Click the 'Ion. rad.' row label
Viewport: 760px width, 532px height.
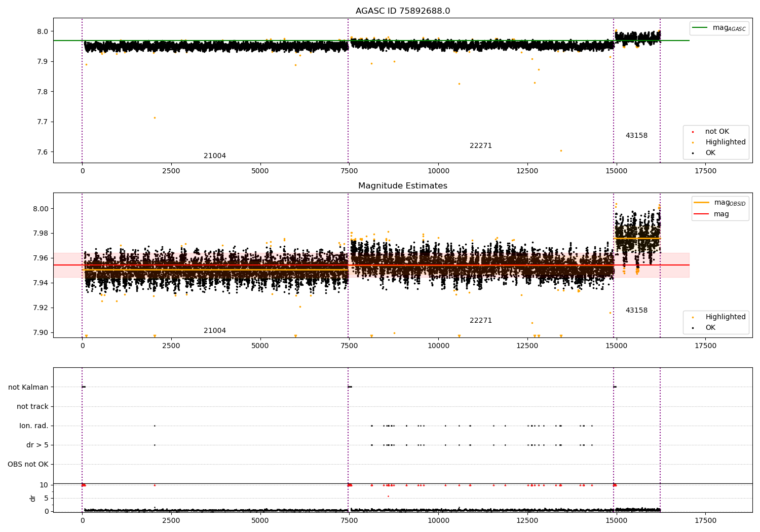tap(34, 426)
